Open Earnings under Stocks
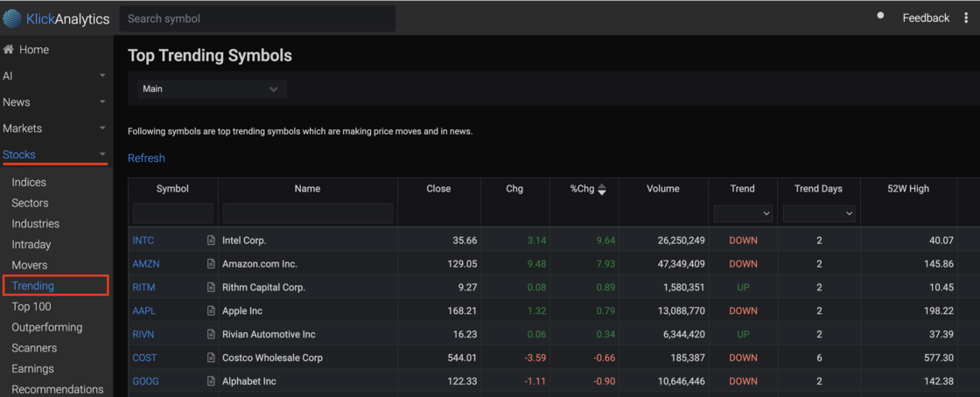This screenshot has width=980, height=397. [x=32, y=368]
